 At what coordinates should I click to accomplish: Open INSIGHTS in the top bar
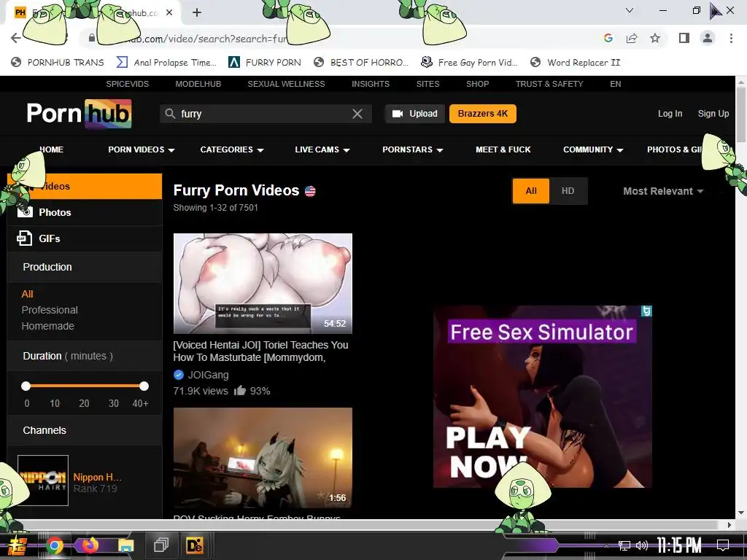click(x=371, y=84)
